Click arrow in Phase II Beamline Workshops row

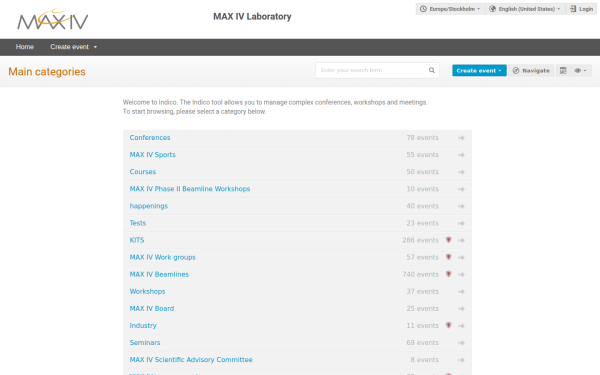[461, 189]
